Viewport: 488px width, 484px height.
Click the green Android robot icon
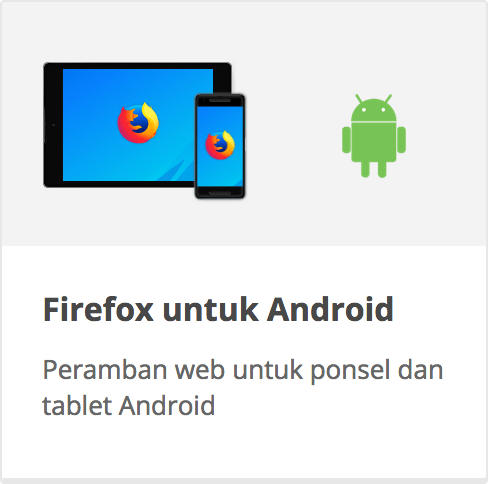point(374,136)
